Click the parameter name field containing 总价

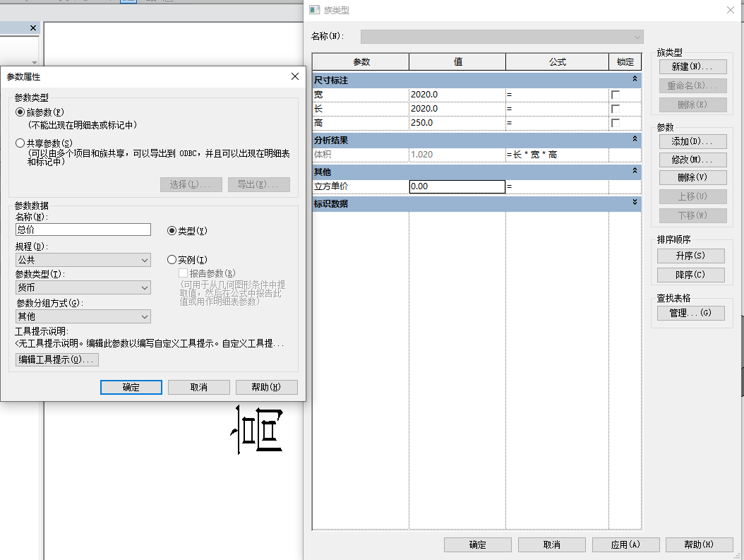83,230
